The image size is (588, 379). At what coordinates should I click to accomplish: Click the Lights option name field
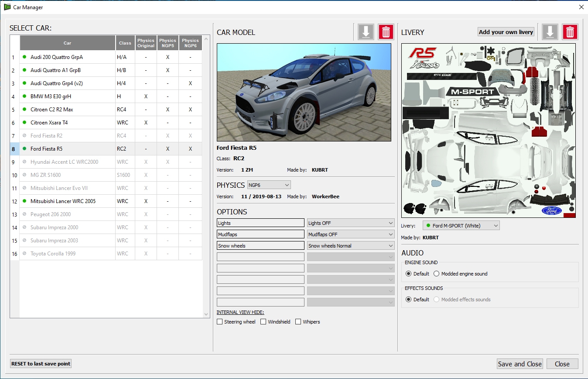coord(260,223)
